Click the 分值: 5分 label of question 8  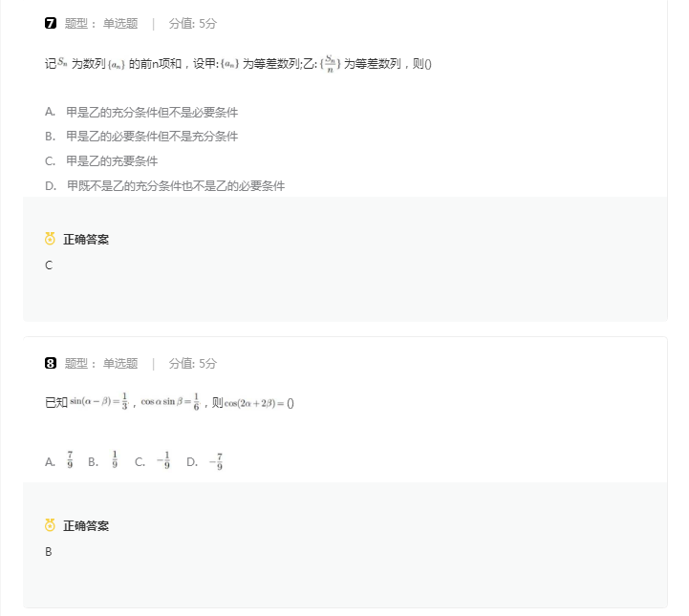[x=193, y=363]
